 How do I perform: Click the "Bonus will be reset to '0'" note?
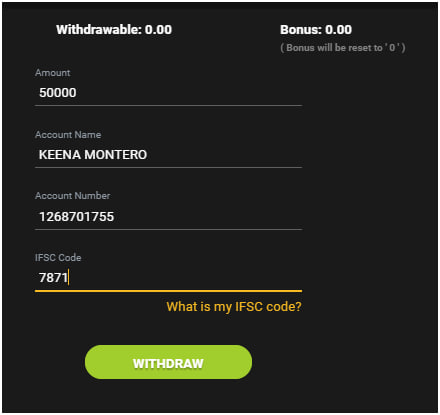(x=343, y=48)
